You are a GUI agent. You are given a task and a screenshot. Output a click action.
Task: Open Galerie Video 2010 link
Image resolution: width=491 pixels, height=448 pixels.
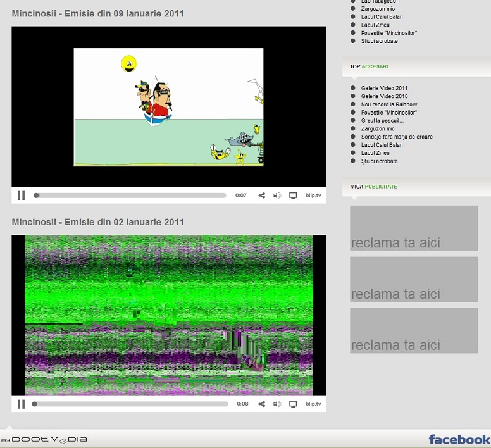pos(384,96)
